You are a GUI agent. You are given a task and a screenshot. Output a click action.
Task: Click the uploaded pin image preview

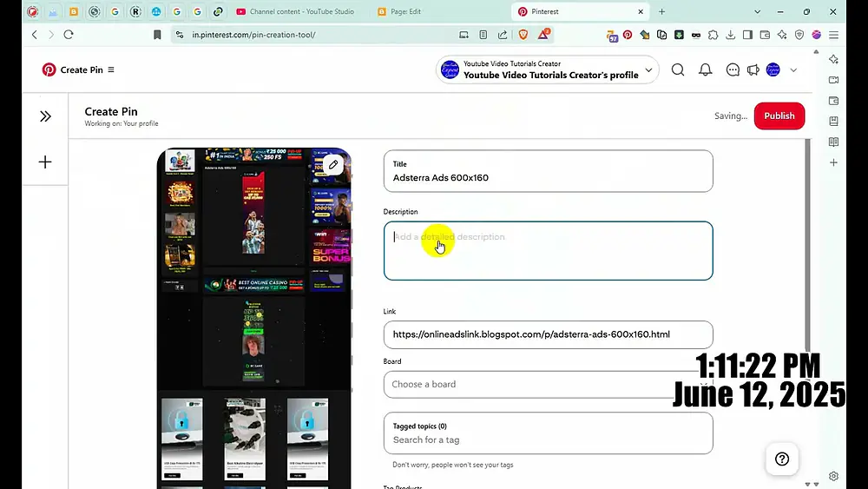254,319
